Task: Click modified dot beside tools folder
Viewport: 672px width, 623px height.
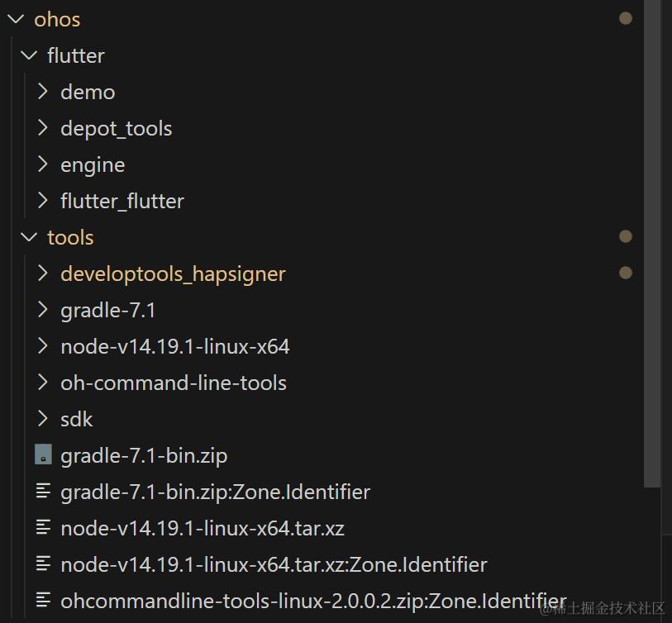Action: pyautogui.click(x=626, y=237)
